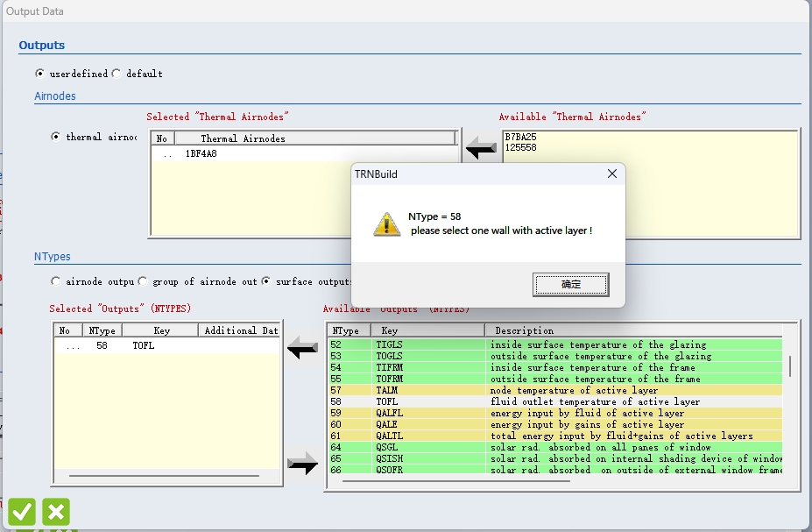Click right arrow to remove selected NType output

point(303,465)
